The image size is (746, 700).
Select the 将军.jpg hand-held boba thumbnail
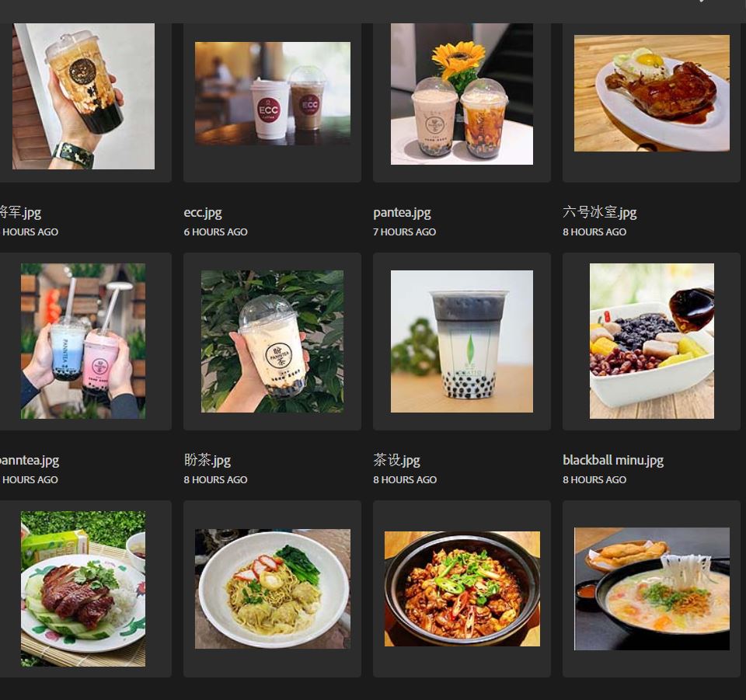click(83, 96)
